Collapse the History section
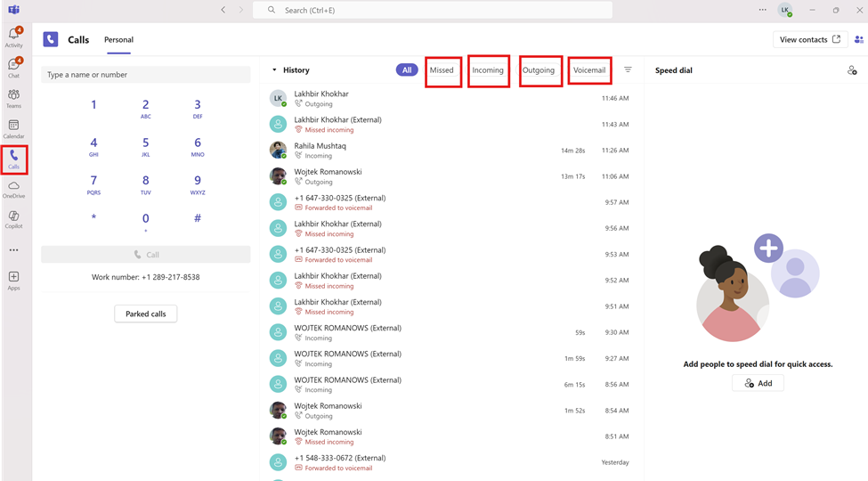 point(274,70)
